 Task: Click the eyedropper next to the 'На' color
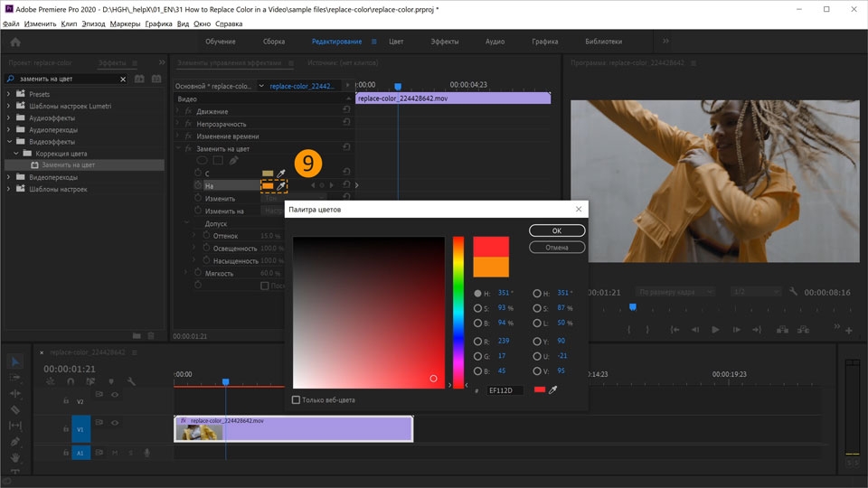point(281,185)
